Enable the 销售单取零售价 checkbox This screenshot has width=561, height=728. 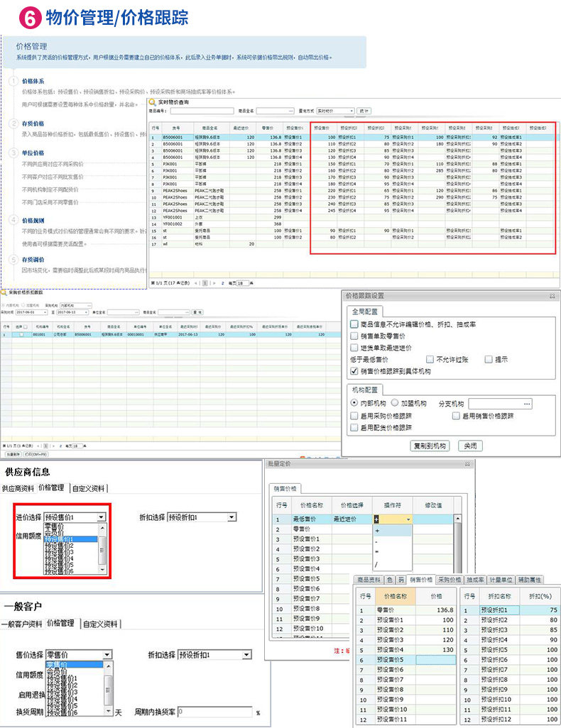tap(354, 336)
